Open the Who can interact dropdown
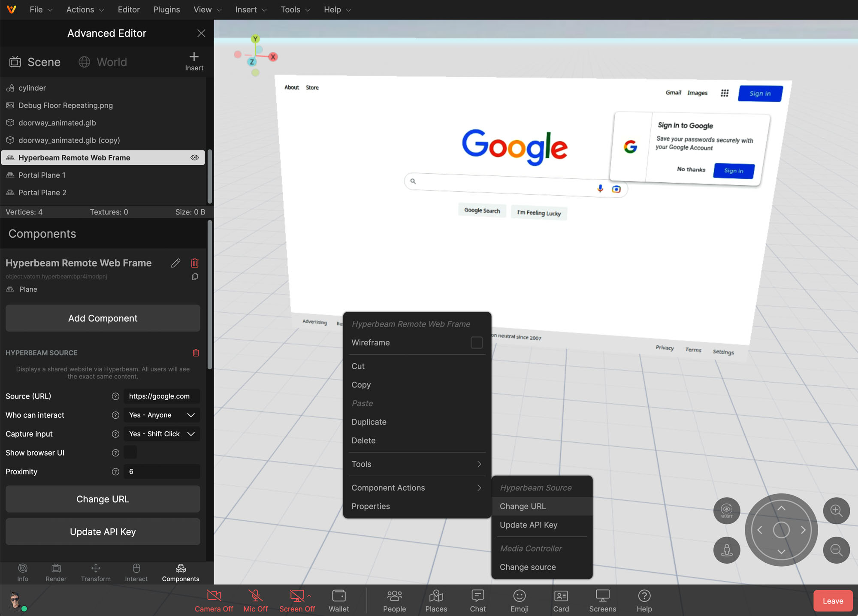The height and width of the screenshot is (616, 858). tap(162, 415)
